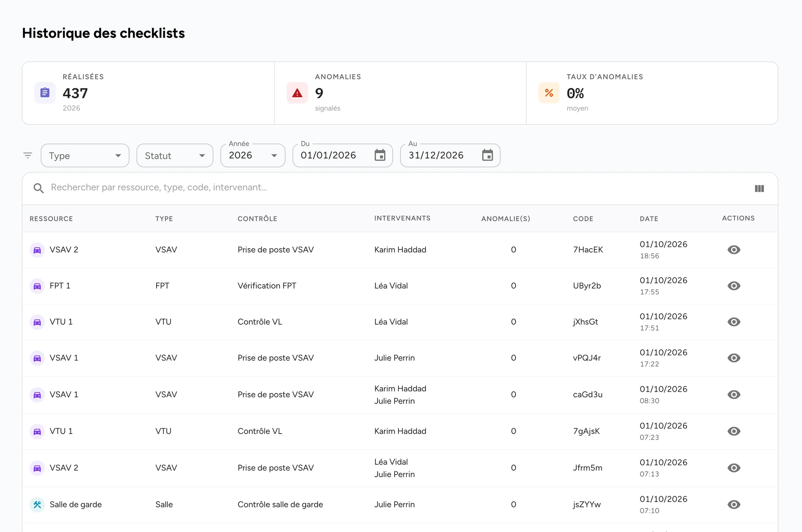Open the Statut filter dropdown

tap(175, 155)
